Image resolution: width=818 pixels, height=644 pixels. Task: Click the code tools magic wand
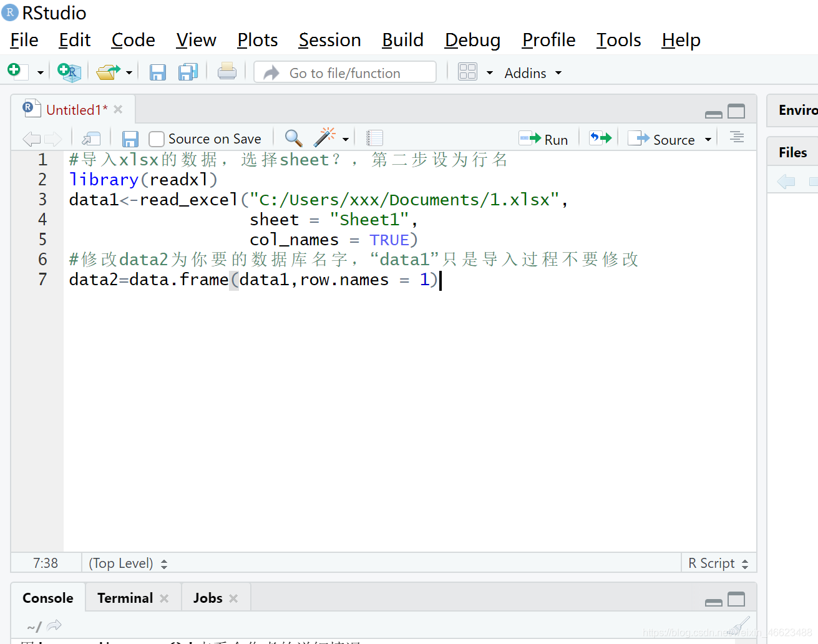pos(325,137)
